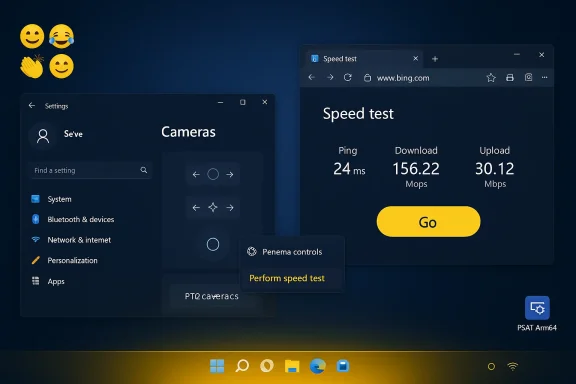Open taskbar Search
The image size is (576, 384).
(x=242, y=366)
